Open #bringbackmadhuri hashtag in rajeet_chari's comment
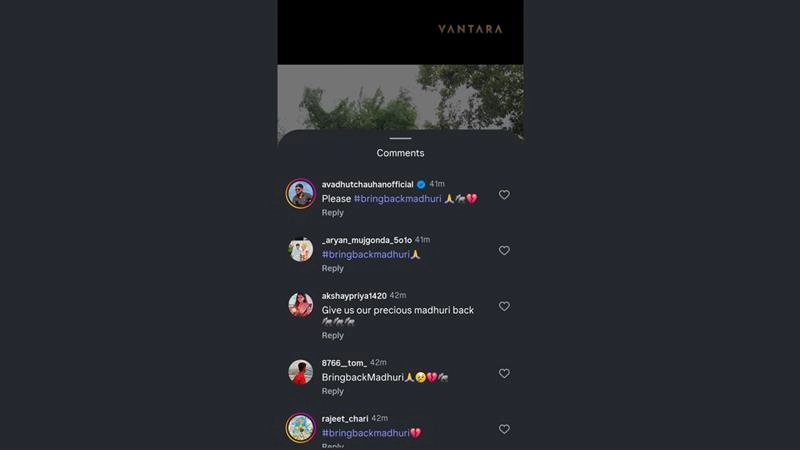 coord(365,433)
